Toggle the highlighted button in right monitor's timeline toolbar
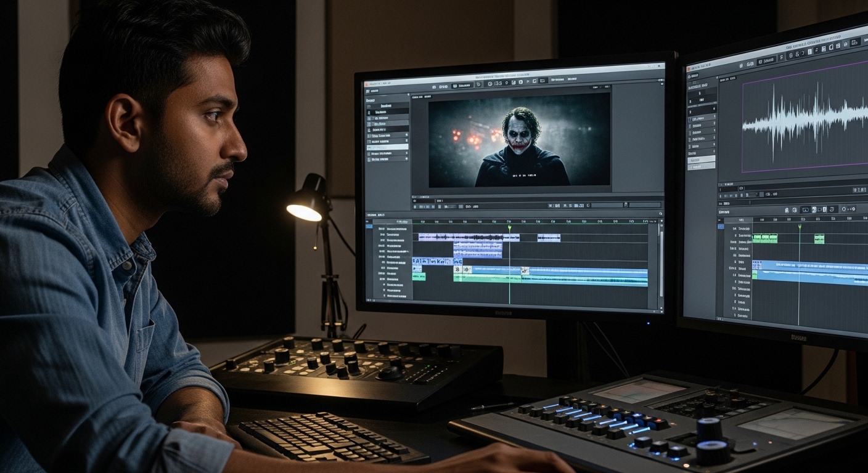This screenshot has width=868, height=473. (x=814, y=210)
